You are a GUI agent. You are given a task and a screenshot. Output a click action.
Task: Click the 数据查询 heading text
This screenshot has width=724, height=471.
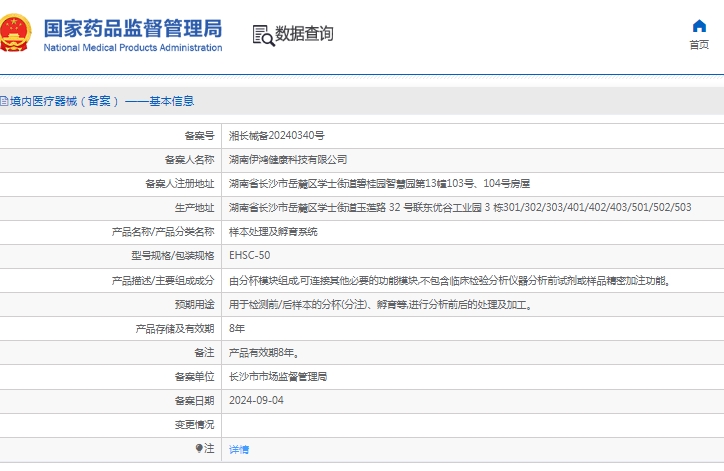(x=304, y=34)
